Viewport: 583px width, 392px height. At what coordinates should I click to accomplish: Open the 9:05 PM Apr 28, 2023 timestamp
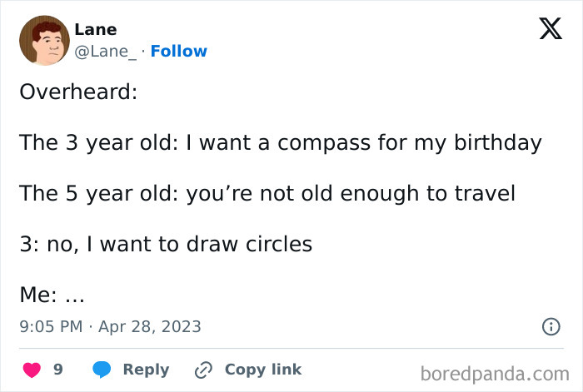coord(110,326)
